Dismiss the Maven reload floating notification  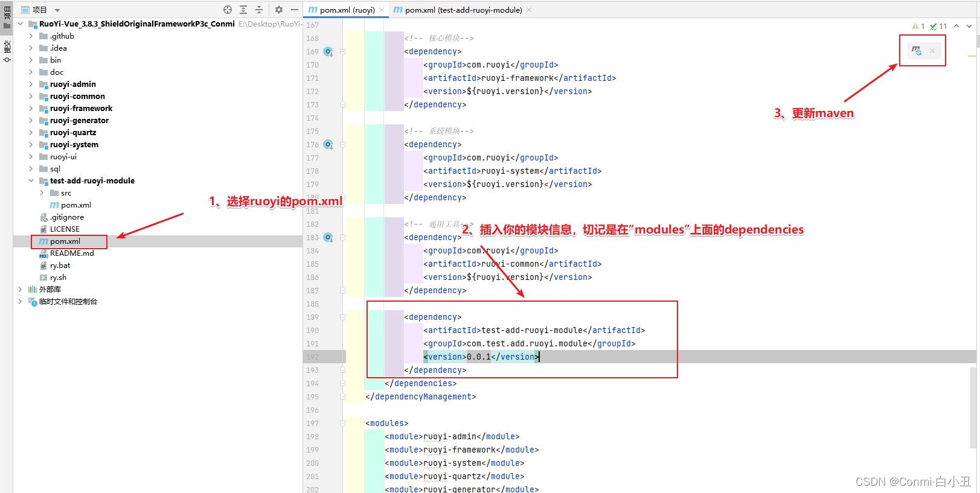(x=932, y=51)
